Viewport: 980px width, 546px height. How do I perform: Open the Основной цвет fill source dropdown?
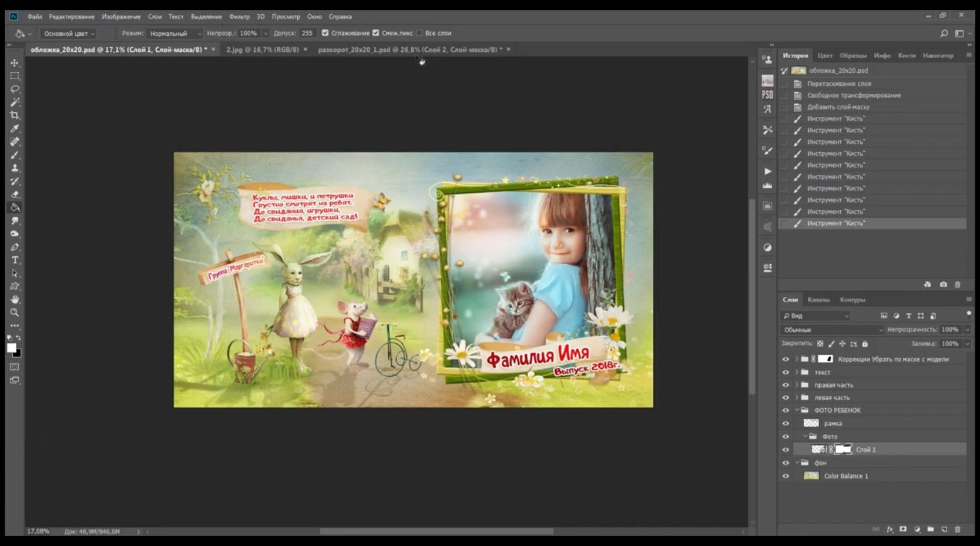pyautogui.click(x=68, y=34)
